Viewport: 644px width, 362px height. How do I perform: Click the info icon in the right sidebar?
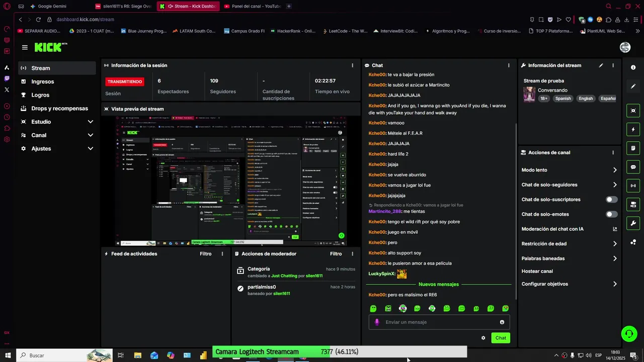click(633, 67)
